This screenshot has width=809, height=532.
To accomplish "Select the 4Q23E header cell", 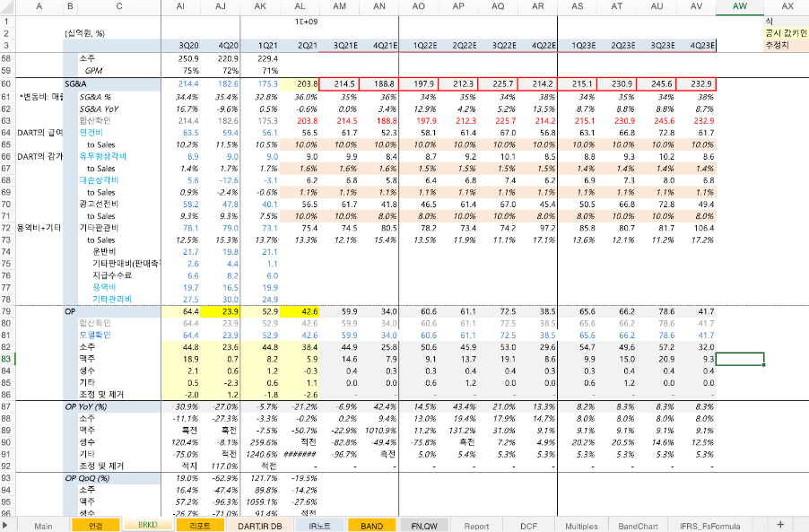I will (x=697, y=46).
